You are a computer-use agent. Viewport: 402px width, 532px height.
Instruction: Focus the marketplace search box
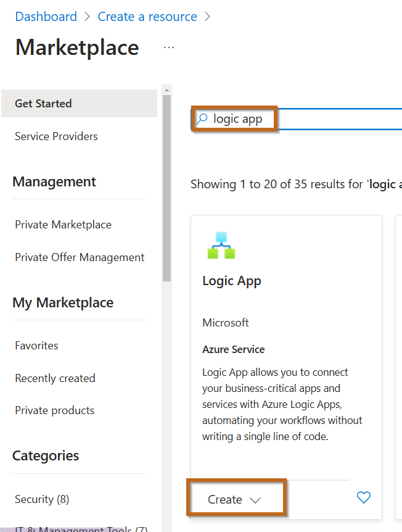click(x=297, y=119)
